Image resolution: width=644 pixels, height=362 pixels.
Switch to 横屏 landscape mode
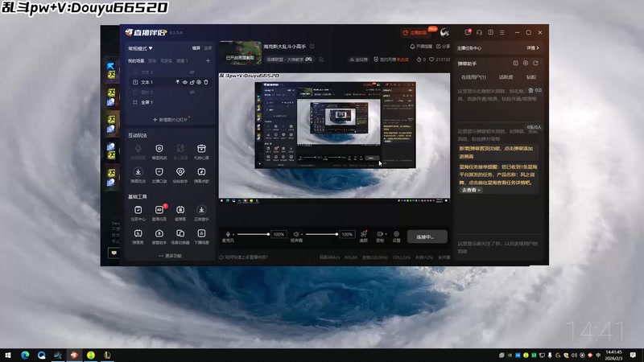point(196,48)
